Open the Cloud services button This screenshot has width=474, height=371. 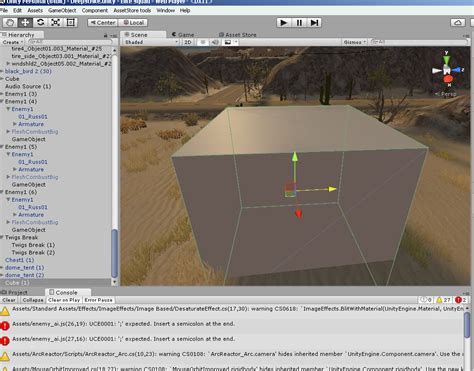click(x=458, y=23)
